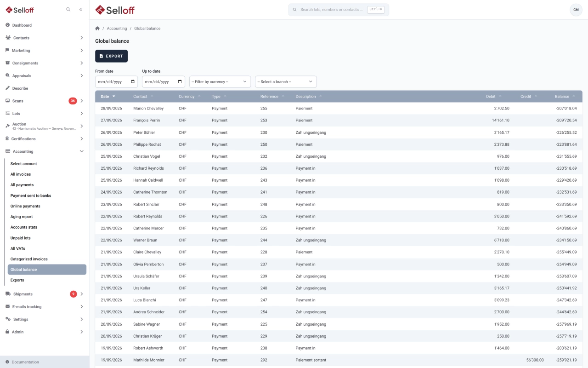
Task: Open the Select a branch dropdown
Action: point(286,81)
